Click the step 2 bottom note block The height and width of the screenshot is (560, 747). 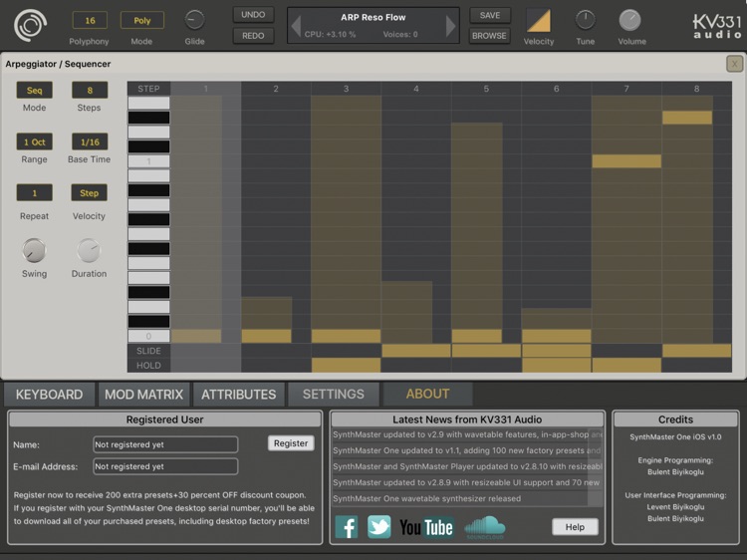coord(266,336)
